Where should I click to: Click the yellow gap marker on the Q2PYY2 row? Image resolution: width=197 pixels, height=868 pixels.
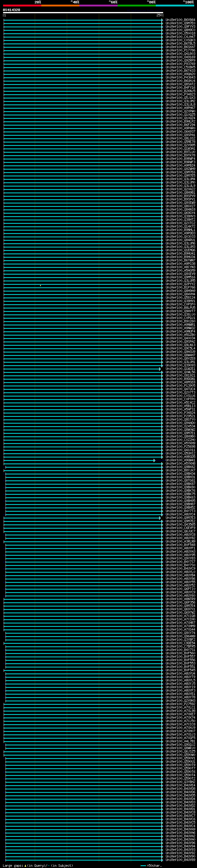point(40,285)
